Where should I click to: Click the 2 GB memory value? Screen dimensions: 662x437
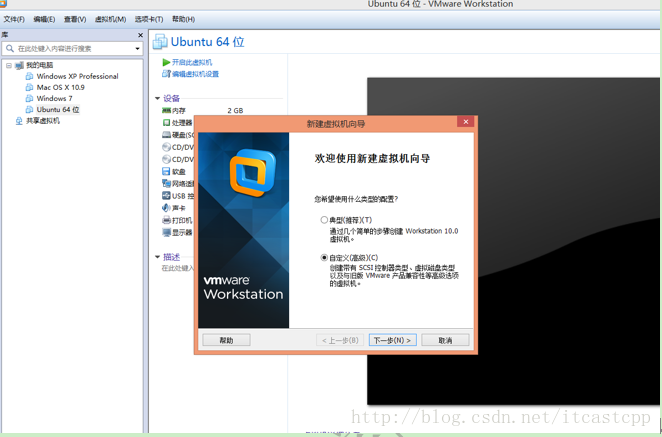[x=235, y=111]
